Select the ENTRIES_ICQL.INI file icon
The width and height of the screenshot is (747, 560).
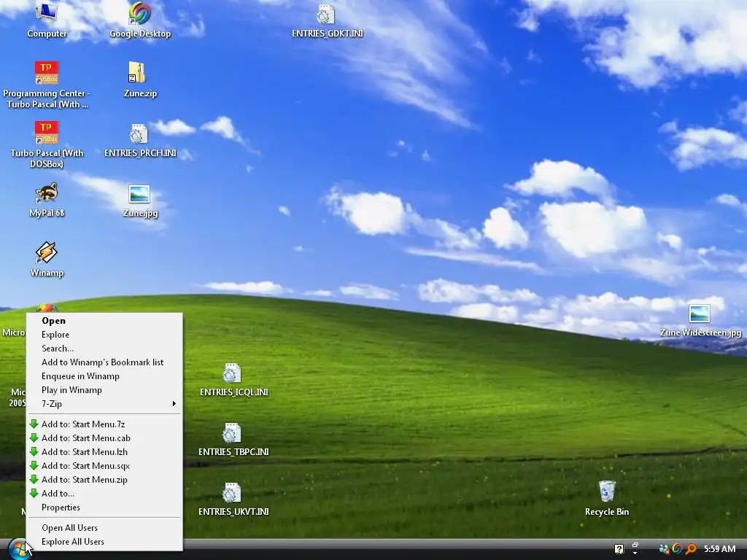(x=233, y=379)
